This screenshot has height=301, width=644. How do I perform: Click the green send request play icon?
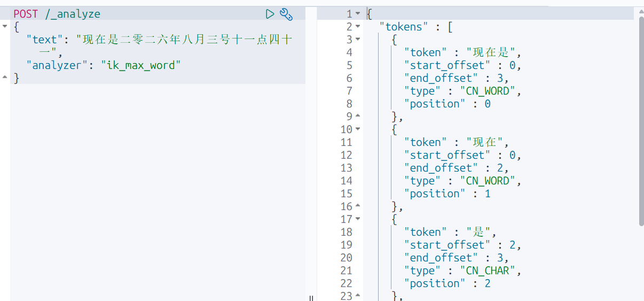coord(270,14)
